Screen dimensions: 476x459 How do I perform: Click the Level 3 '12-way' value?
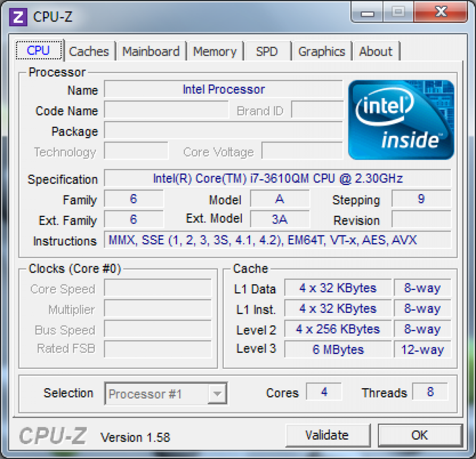(422, 350)
